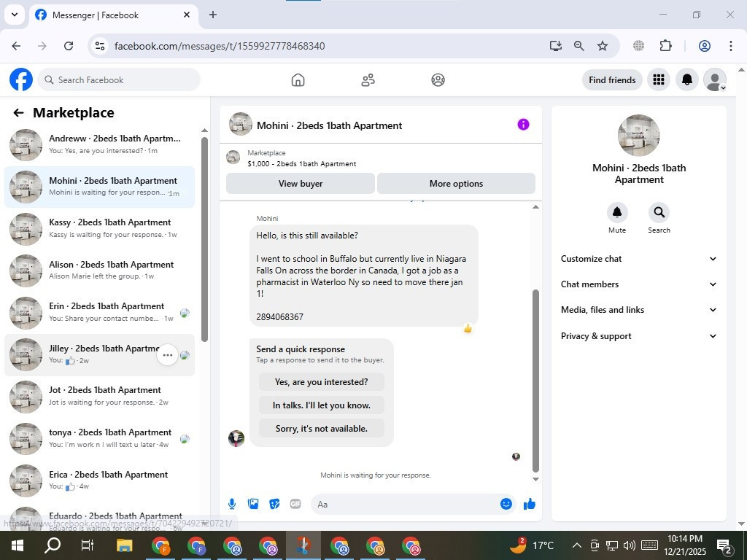Open the taskbar volume icon
Screen dimensions: 747x560
[x=630, y=545]
